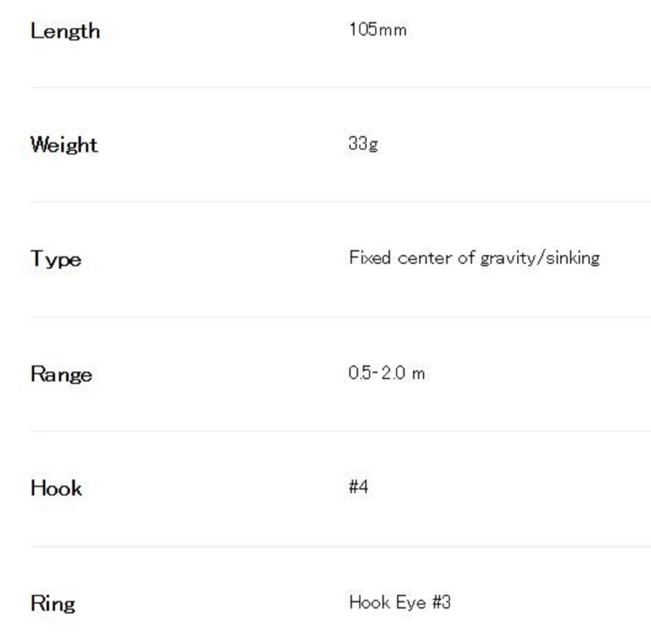Select the #4 hook size value
Screen dimensions: 651x644
pyautogui.click(x=358, y=487)
